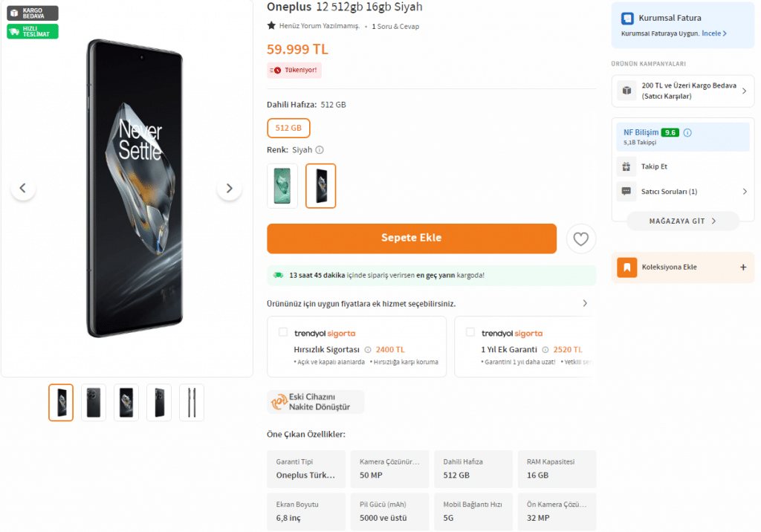
Task: Show next product image with right arrow
Action: (x=230, y=188)
